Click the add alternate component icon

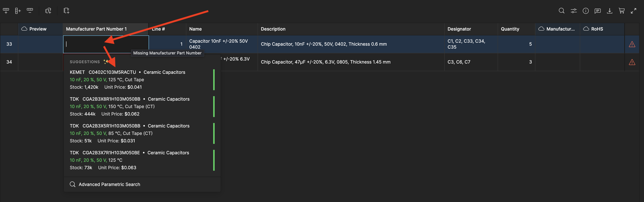(x=48, y=11)
